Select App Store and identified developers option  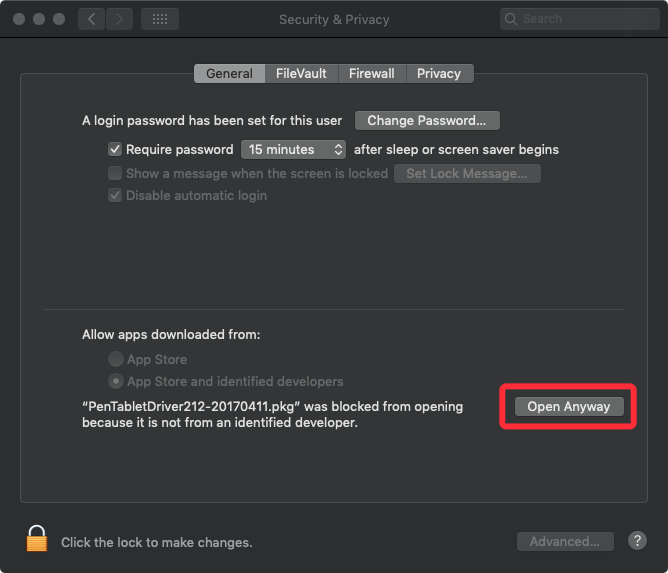(x=117, y=382)
